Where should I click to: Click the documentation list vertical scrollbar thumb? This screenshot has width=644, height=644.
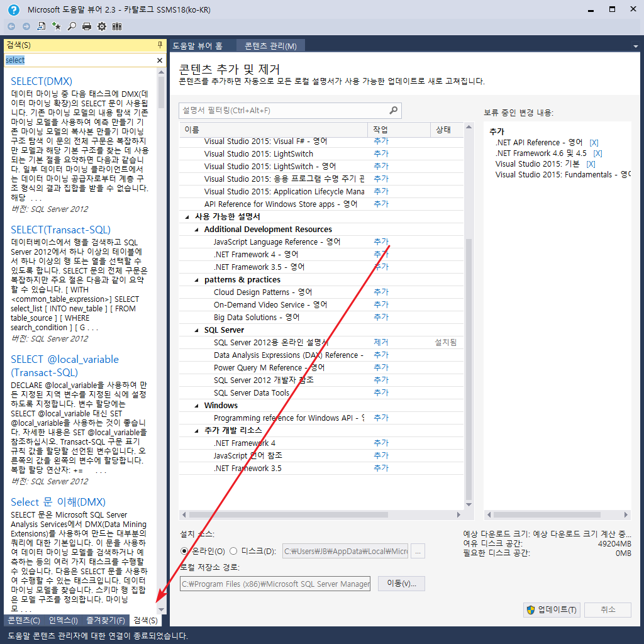[469, 369]
